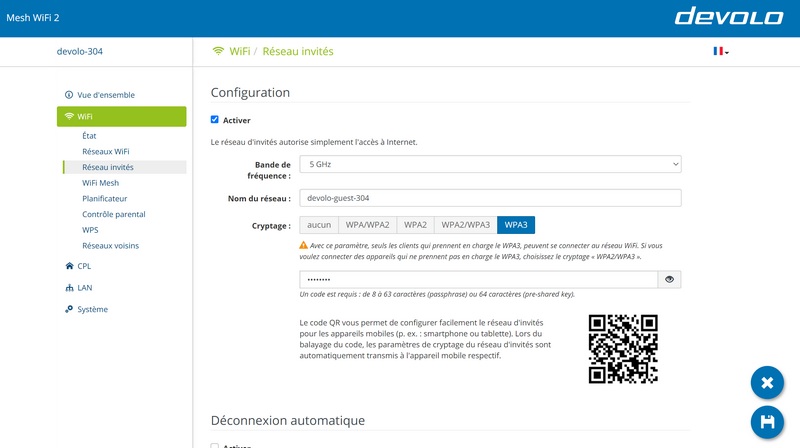Viewport: 800px width, 448px height.
Task: Click the WiFi breadcrumb link
Action: coord(240,51)
